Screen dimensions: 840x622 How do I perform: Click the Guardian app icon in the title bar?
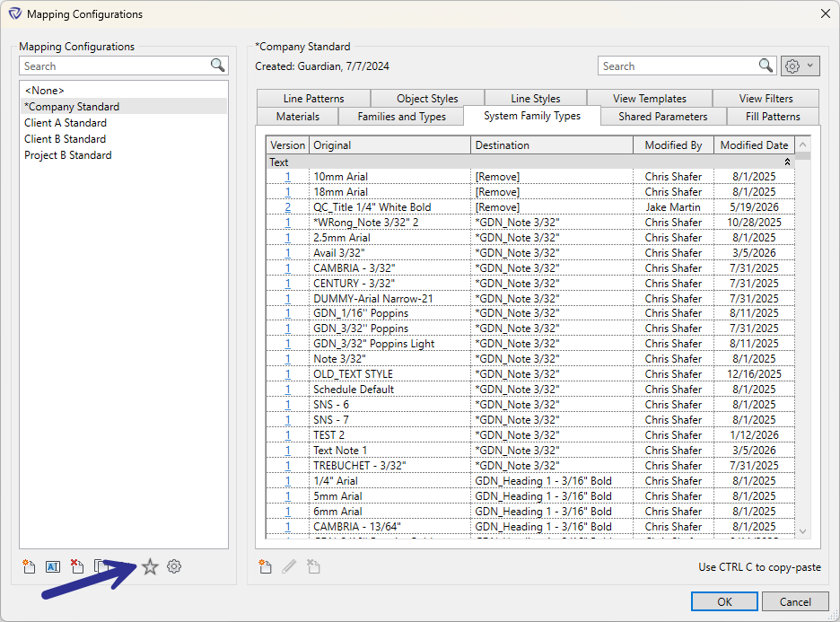point(15,14)
